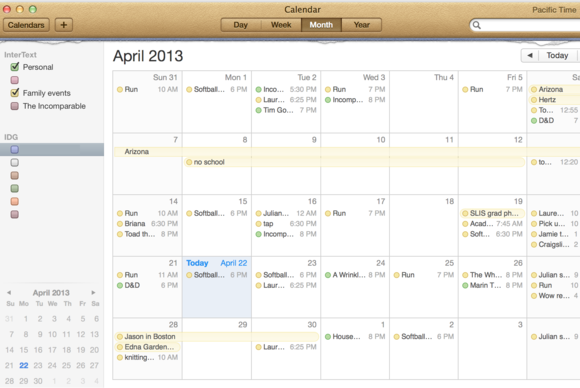Switch to Year view
Screen dimensions: 580x388
(x=361, y=25)
